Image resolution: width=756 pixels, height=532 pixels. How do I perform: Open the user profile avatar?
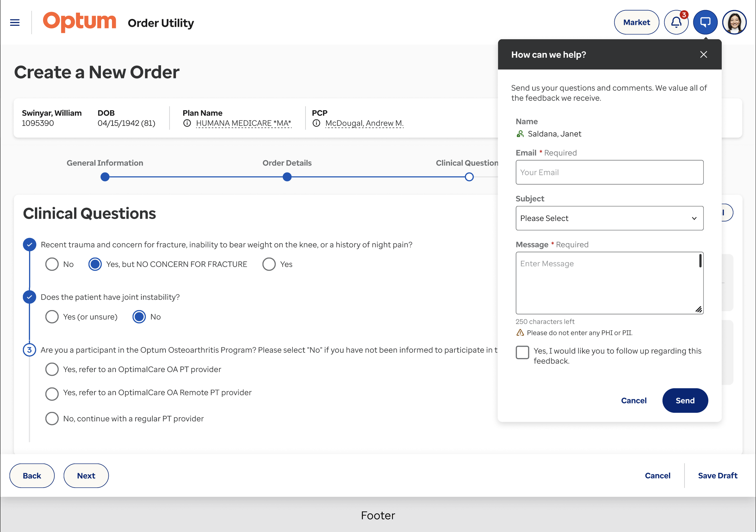click(734, 23)
